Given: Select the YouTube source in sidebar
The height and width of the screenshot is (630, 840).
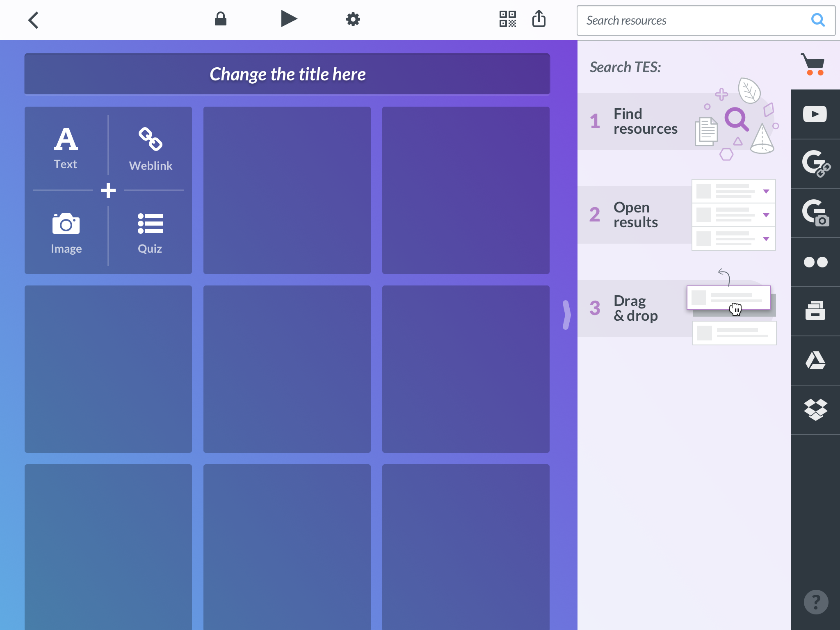Looking at the screenshot, I should point(815,114).
